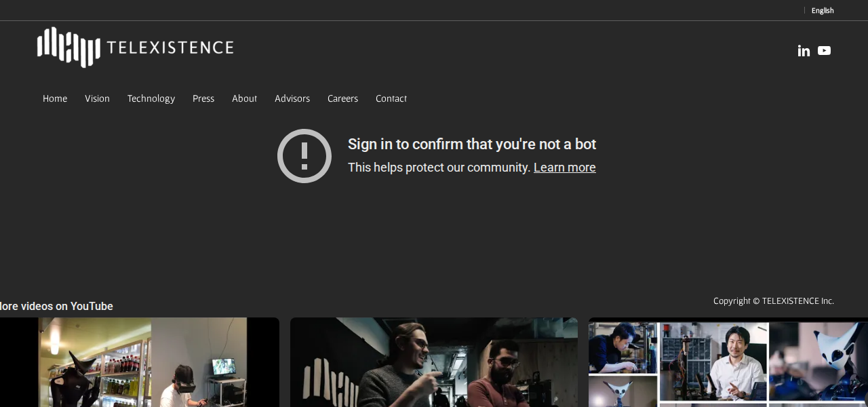Open the YouTube channel icon in header

(x=824, y=51)
